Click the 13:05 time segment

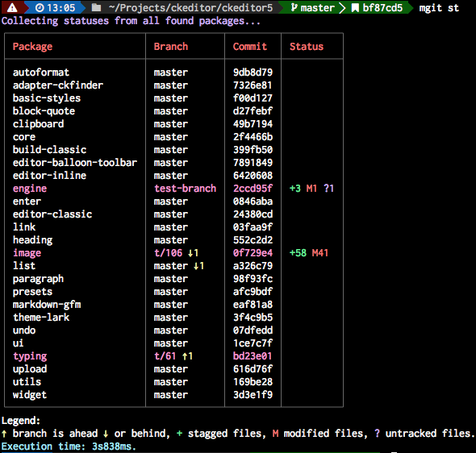61,7
